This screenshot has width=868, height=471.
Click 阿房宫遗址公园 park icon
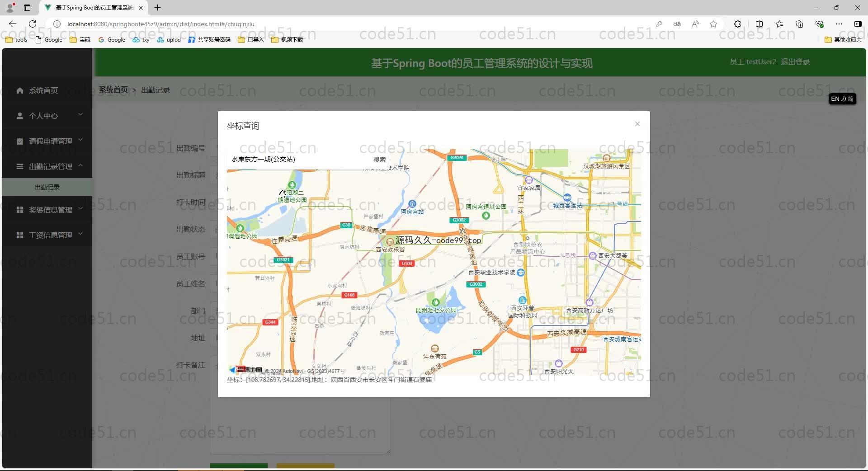486,216
